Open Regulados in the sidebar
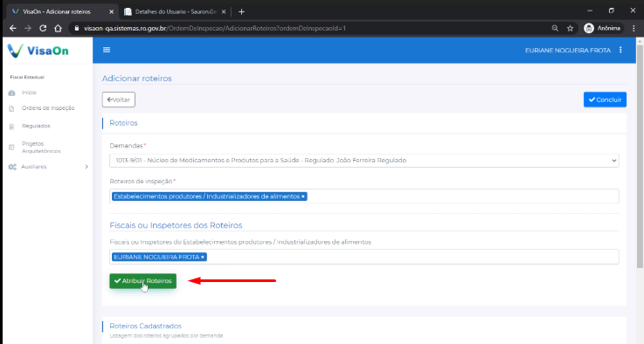The image size is (644, 344). 36,126
